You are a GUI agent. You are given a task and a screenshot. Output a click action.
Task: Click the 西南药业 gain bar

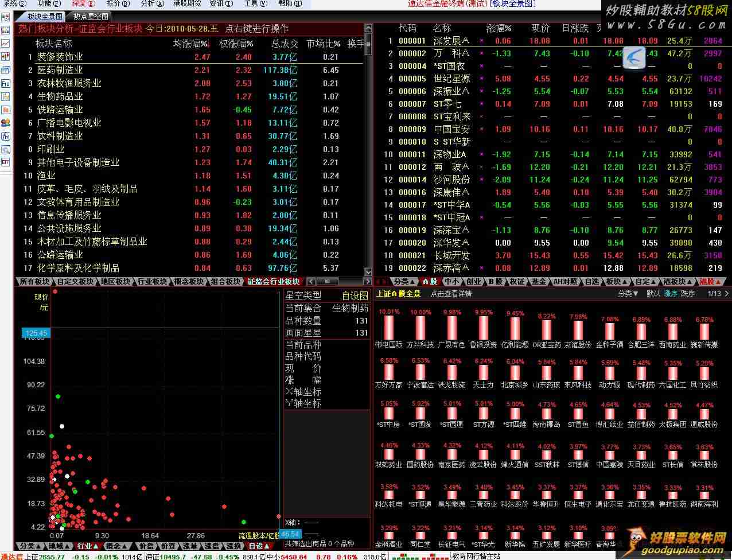click(673, 332)
